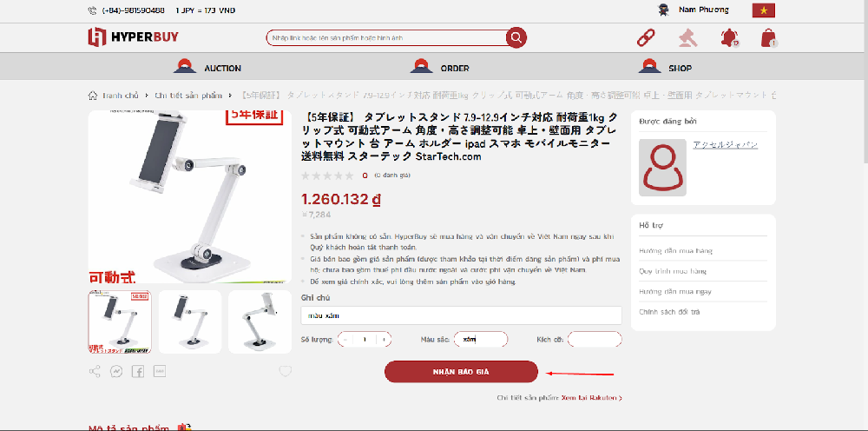Image resolution: width=868 pixels, height=431 pixels.
Task: Open the chain link icon in header
Action: 646,37
